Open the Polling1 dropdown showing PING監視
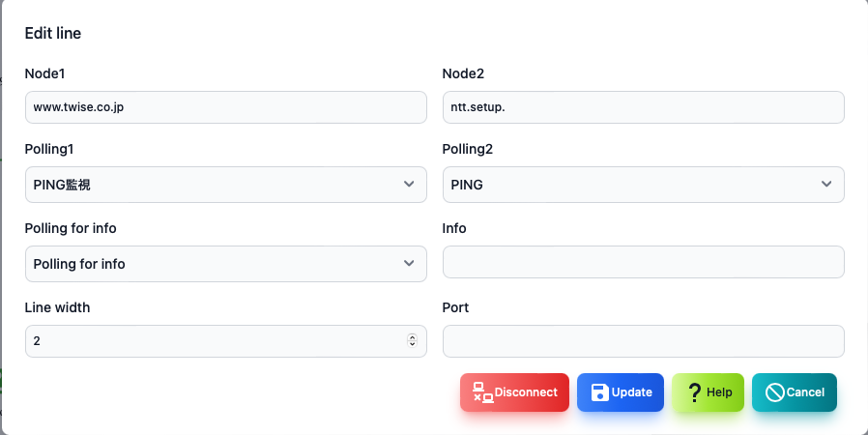The width and height of the screenshot is (868, 435). click(226, 185)
